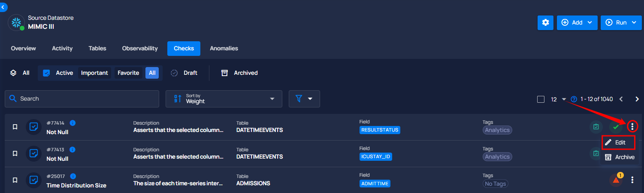Open the three-dot menu for #25017
Image resolution: width=644 pixels, height=193 pixels.
pyautogui.click(x=632, y=180)
